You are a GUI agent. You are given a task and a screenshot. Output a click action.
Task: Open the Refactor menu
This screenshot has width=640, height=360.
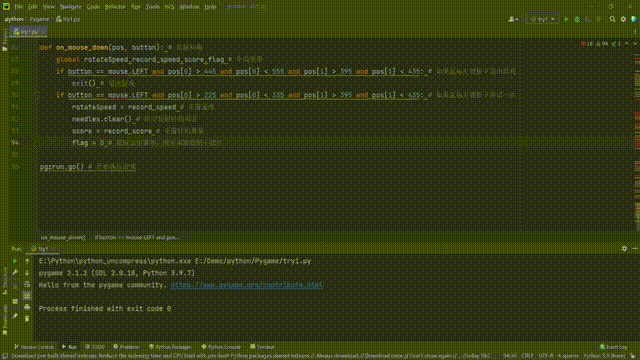click(x=115, y=7)
